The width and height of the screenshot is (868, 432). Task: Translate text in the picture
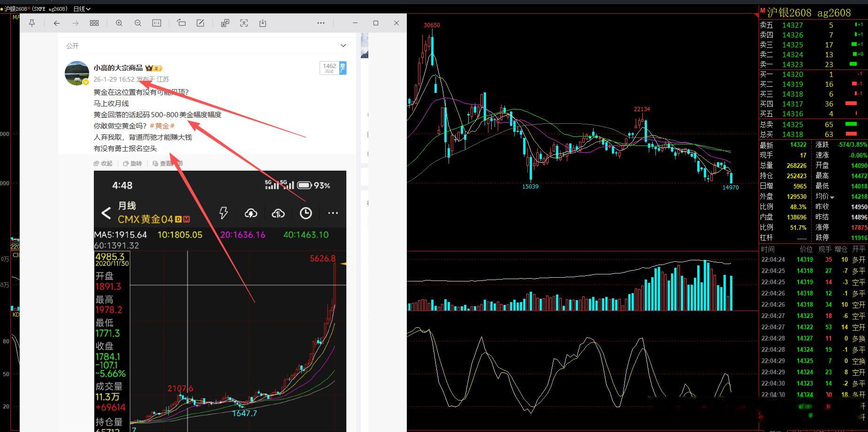(x=225, y=23)
